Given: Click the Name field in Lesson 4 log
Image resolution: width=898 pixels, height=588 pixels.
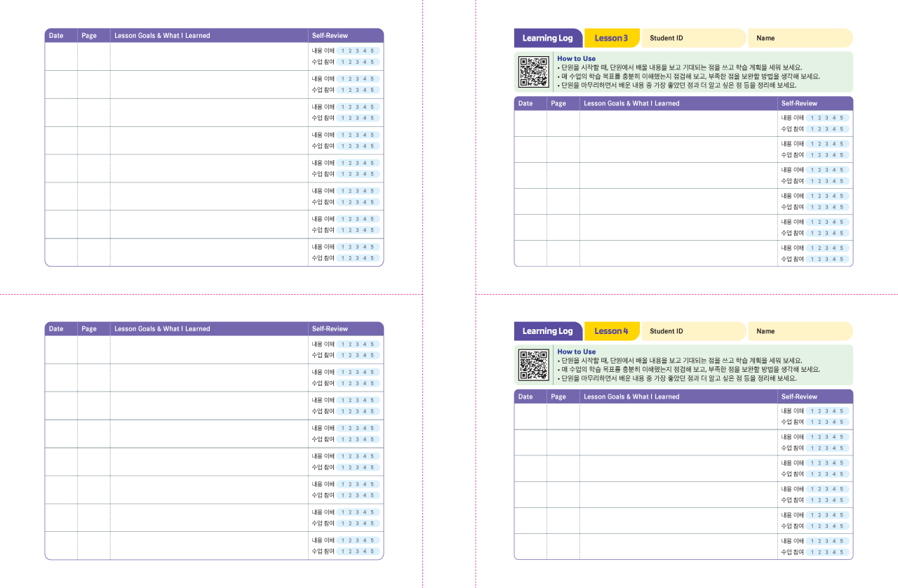Looking at the screenshot, I should 800,331.
